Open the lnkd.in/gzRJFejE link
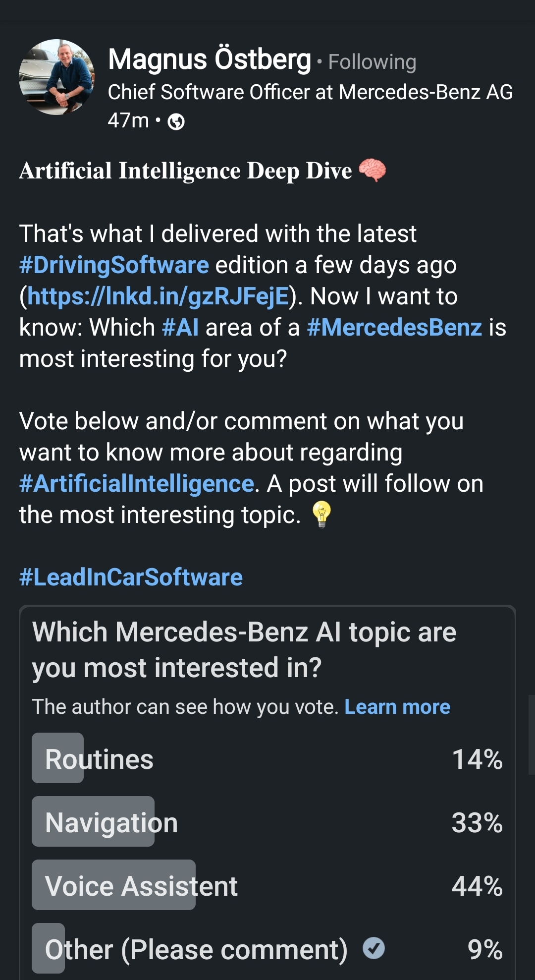The width and height of the screenshot is (535, 980). coord(158,296)
